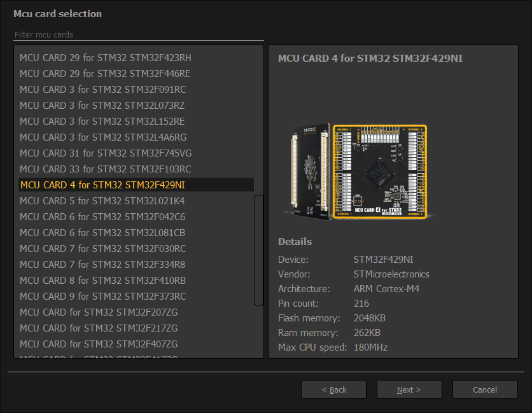Focus the Filter mcu cards field
This screenshot has width=532, height=413.
click(x=139, y=34)
